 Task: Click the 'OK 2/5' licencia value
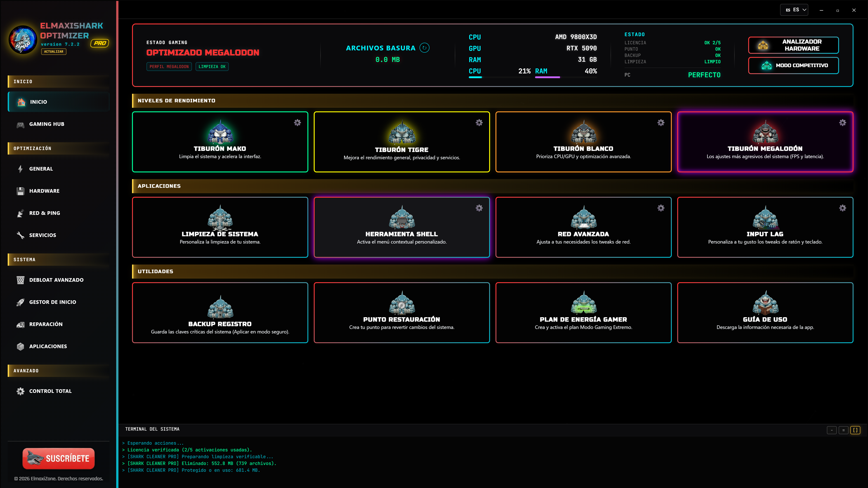click(x=712, y=43)
